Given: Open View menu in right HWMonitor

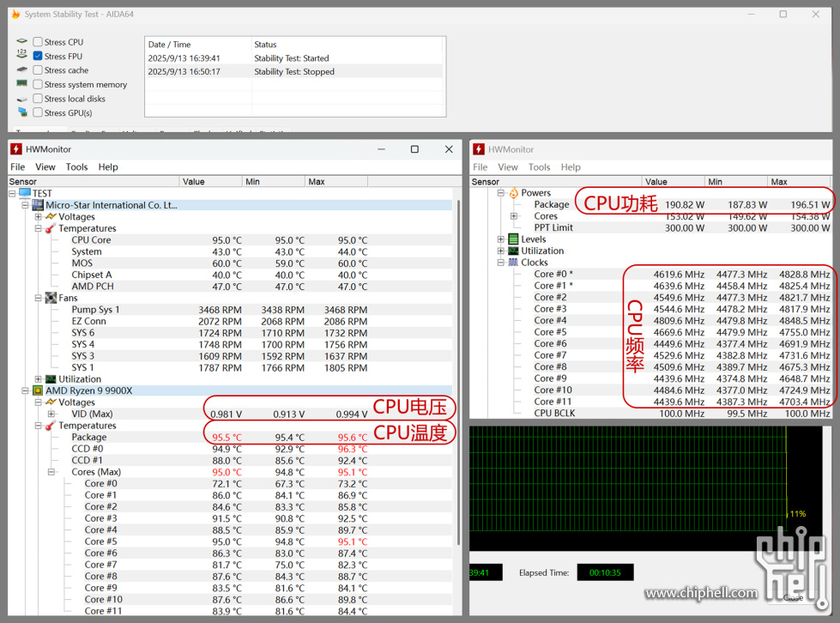Looking at the screenshot, I should [508, 167].
